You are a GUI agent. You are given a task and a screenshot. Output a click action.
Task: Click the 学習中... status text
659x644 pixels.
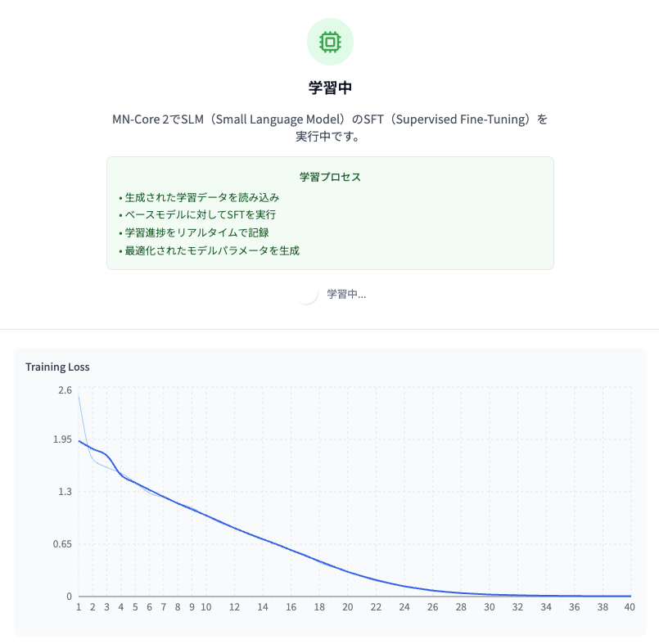[347, 294]
